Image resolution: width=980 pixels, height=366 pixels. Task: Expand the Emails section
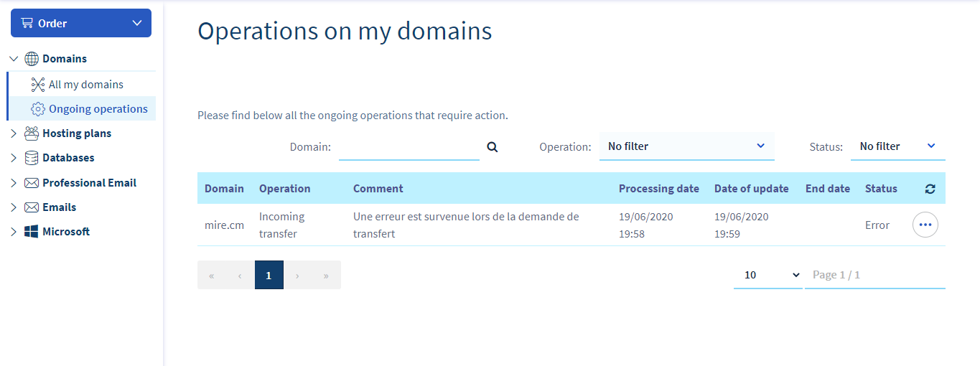point(14,207)
